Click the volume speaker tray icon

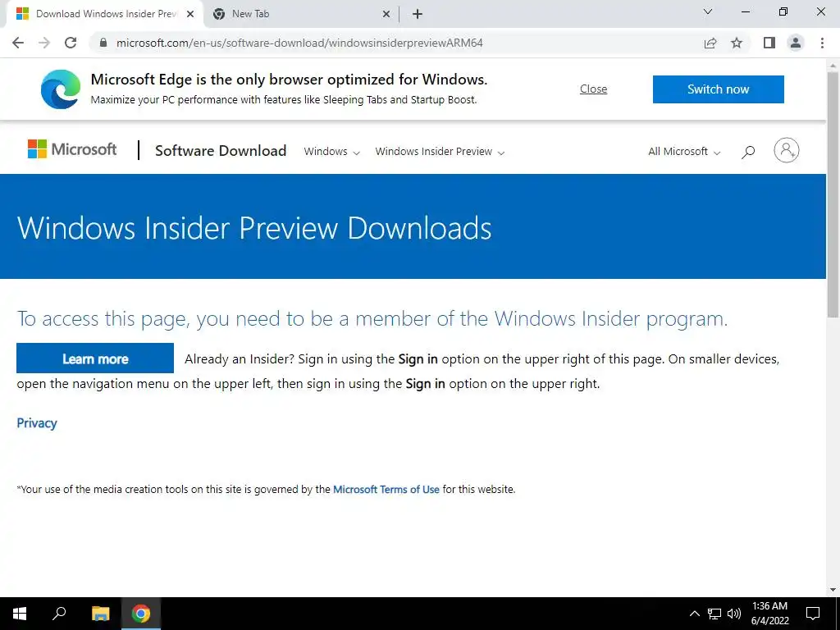pos(734,614)
